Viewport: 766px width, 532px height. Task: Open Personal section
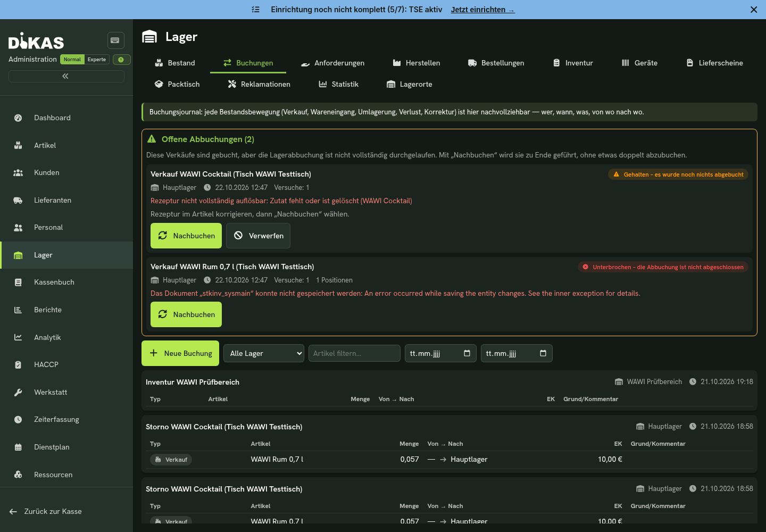point(66,228)
